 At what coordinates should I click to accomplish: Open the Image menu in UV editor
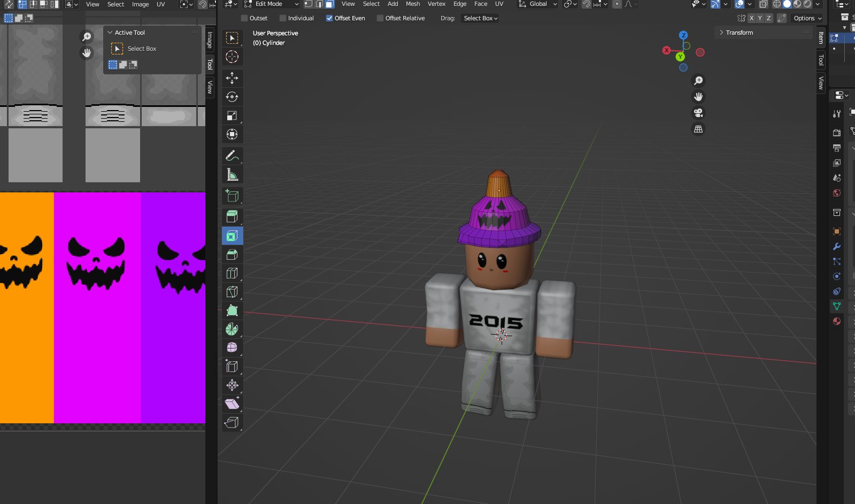tap(141, 4)
